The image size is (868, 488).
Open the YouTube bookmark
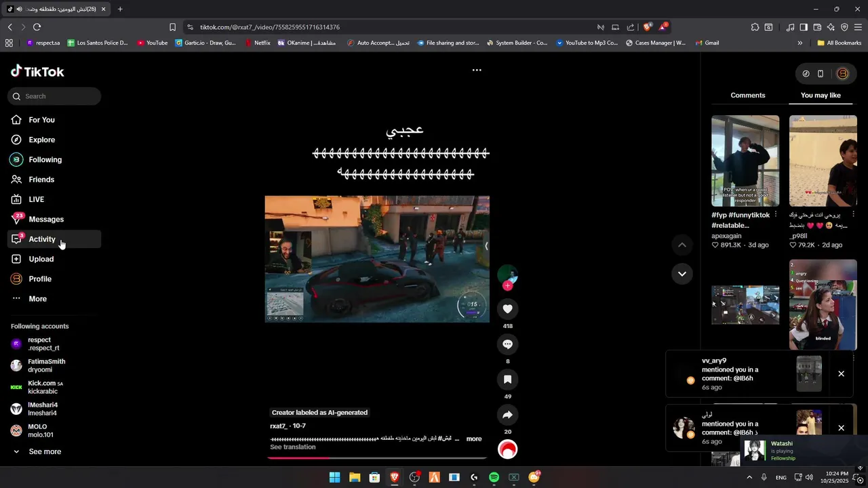(152, 43)
